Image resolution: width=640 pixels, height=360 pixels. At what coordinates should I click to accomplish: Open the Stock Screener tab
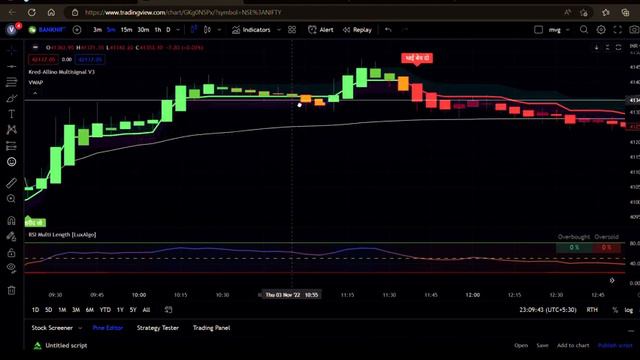(x=52, y=328)
